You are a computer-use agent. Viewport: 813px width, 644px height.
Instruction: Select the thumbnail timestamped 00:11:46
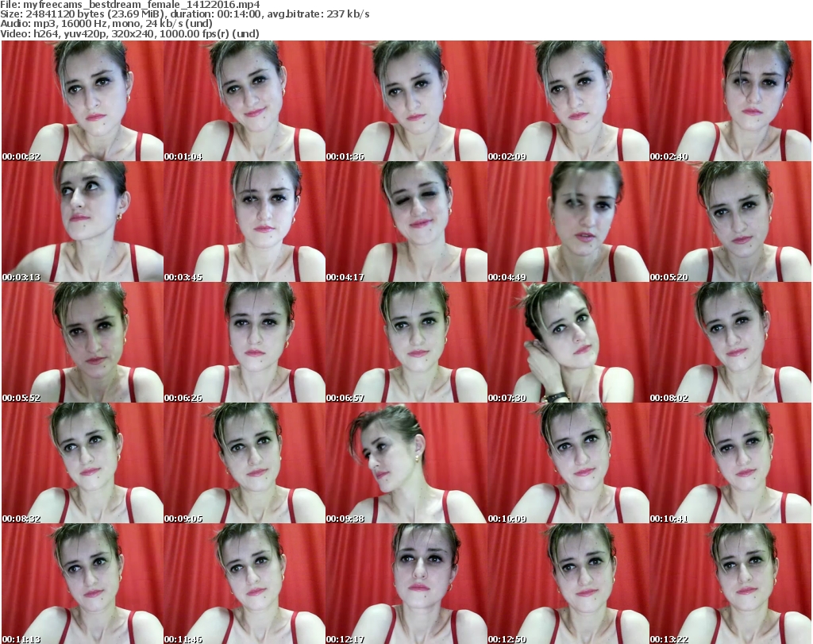(245, 584)
